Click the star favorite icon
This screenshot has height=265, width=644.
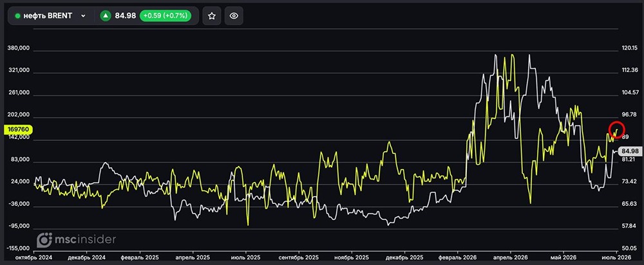[x=211, y=16]
